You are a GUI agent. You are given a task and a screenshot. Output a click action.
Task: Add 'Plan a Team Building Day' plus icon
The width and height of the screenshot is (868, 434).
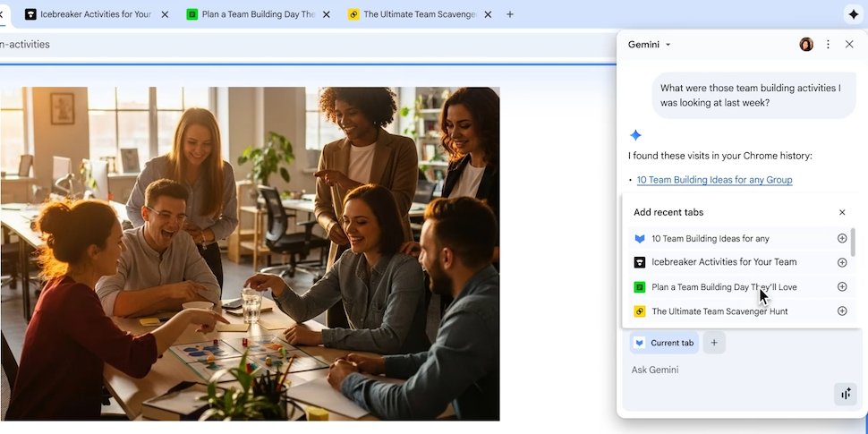pos(842,287)
